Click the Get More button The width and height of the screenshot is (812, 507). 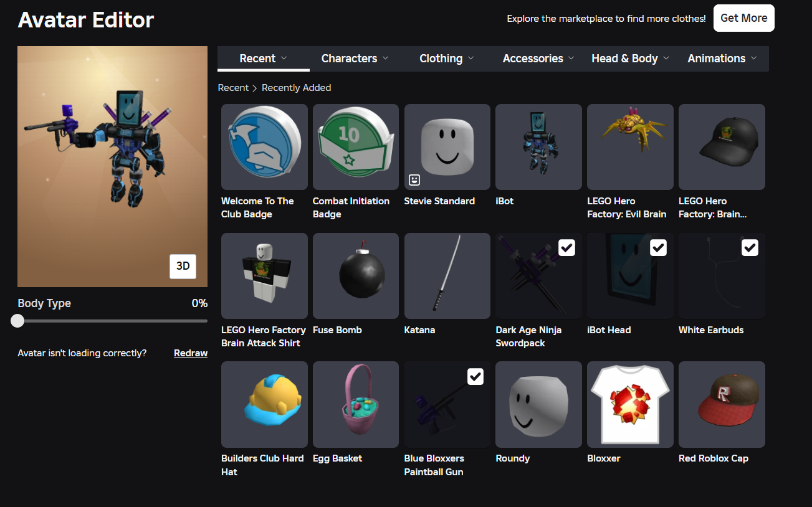click(744, 18)
